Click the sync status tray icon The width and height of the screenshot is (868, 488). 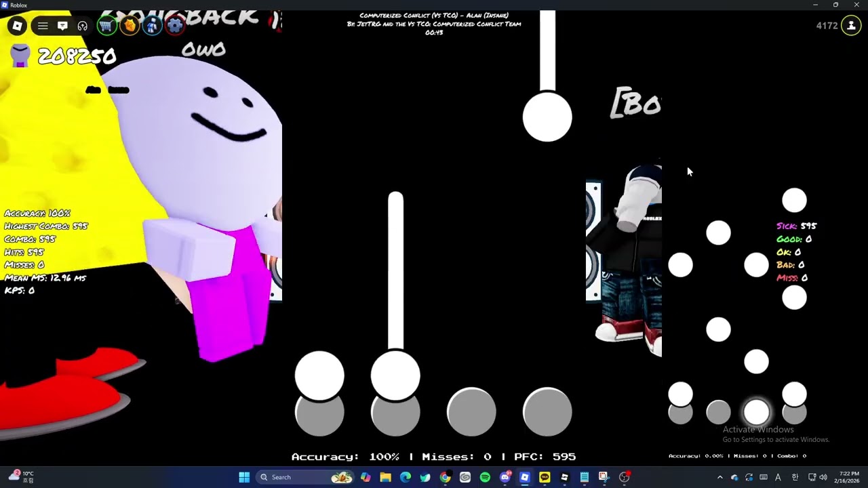point(749,477)
